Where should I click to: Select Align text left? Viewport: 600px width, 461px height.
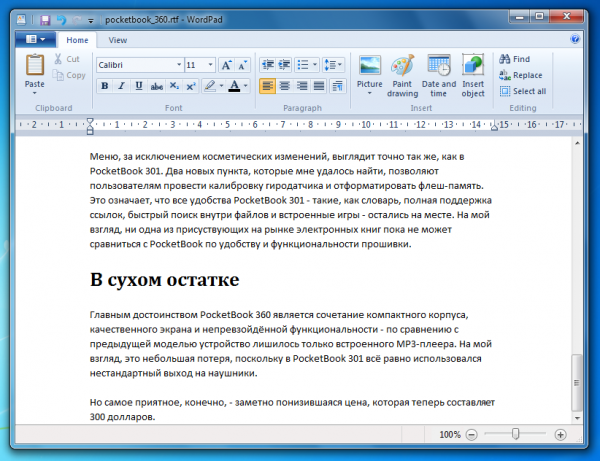click(267, 86)
